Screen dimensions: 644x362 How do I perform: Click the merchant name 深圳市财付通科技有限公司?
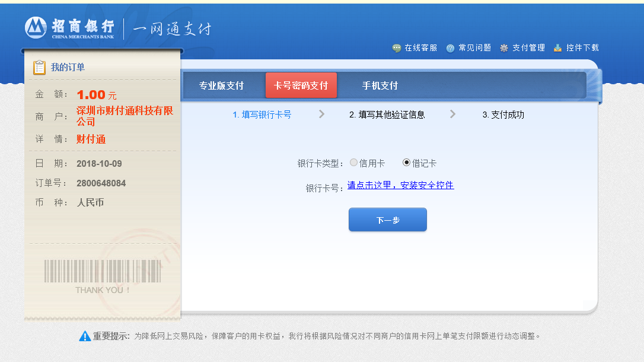point(125,116)
